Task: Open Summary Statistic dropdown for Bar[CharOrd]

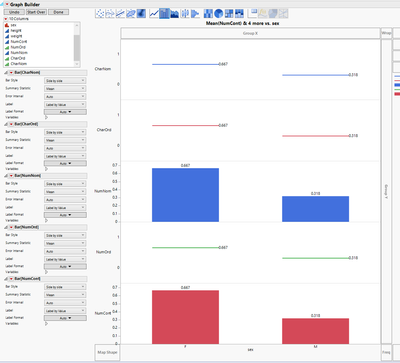Action: pos(65,140)
